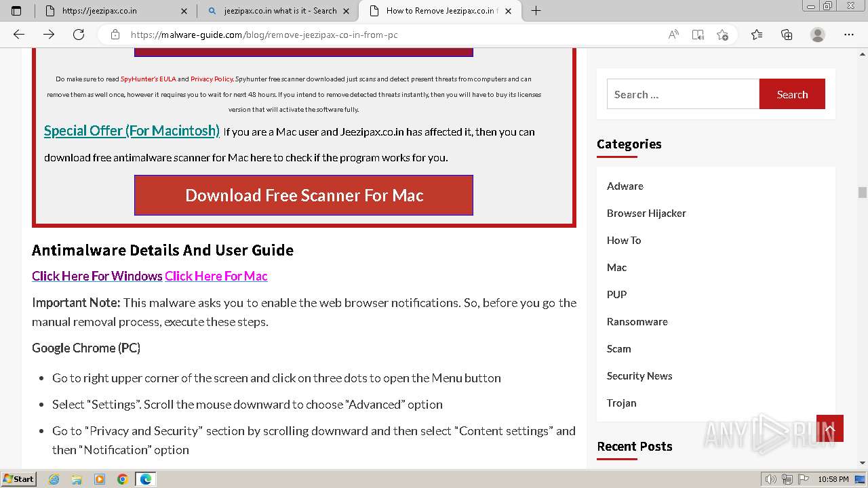Click the taskbar clock 10:58 PM
The image size is (868, 488).
(833, 479)
